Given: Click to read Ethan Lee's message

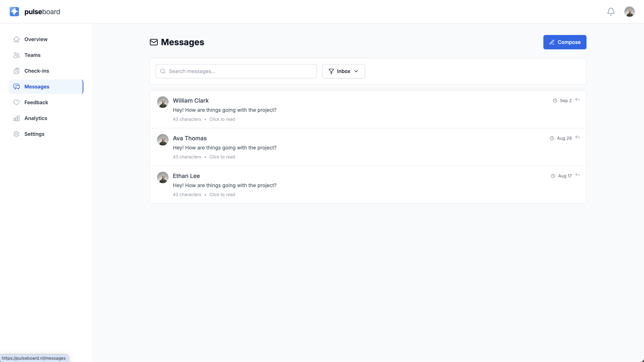Looking at the screenshot, I should 222,194.
